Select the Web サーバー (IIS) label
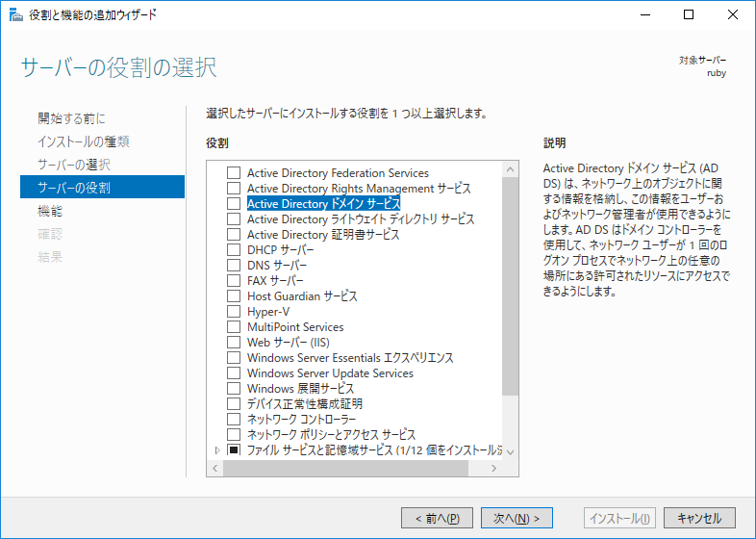The height and width of the screenshot is (539, 756). coord(289,342)
